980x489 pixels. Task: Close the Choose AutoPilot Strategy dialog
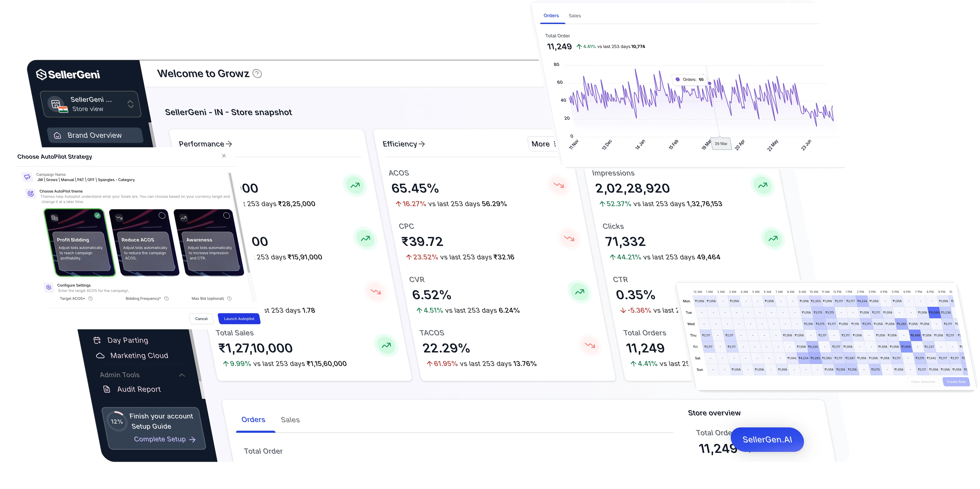tap(224, 156)
